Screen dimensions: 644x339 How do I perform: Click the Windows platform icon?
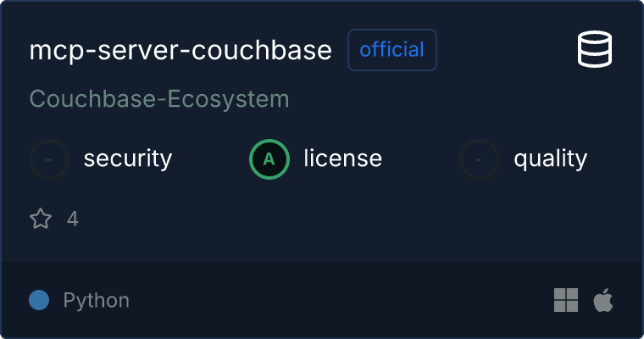[x=566, y=300]
